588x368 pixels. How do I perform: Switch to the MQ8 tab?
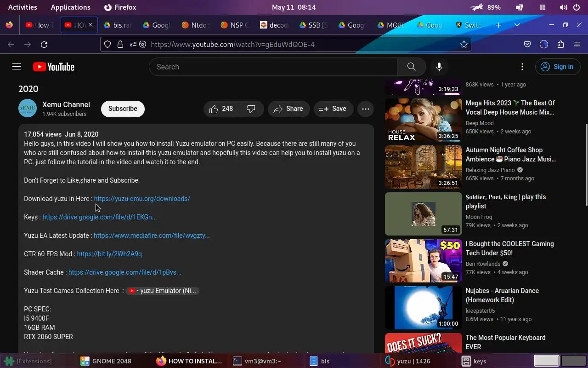tap(391, 25)
